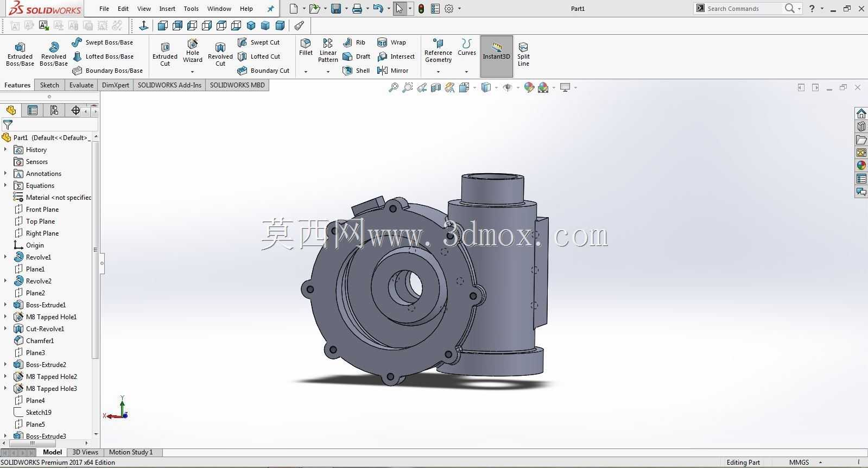868x468 pixels.
Task: Open SOLIDWORKS Resources home in task pane
Action: pyautogui.click(x=861, y=113)
